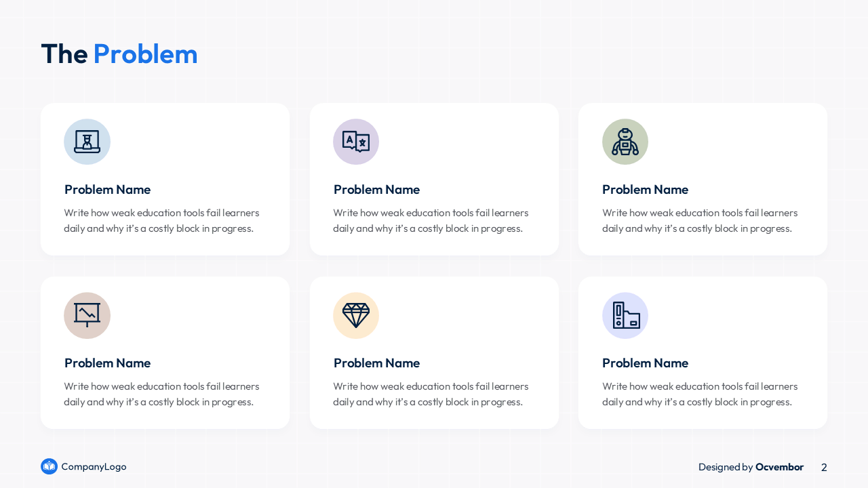Click Problem Name heading under the chart board icon
The width and height of the screenshot is (868, 488).
click(x=107, y=363)
